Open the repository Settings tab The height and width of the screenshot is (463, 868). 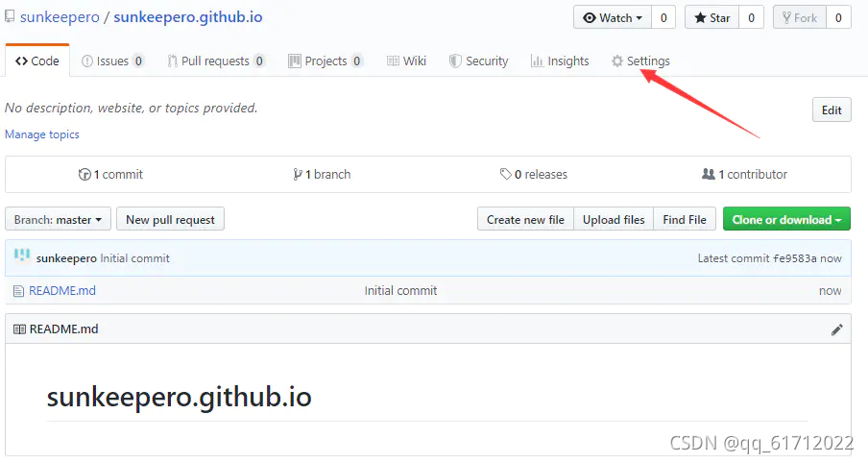pos(640,61)
